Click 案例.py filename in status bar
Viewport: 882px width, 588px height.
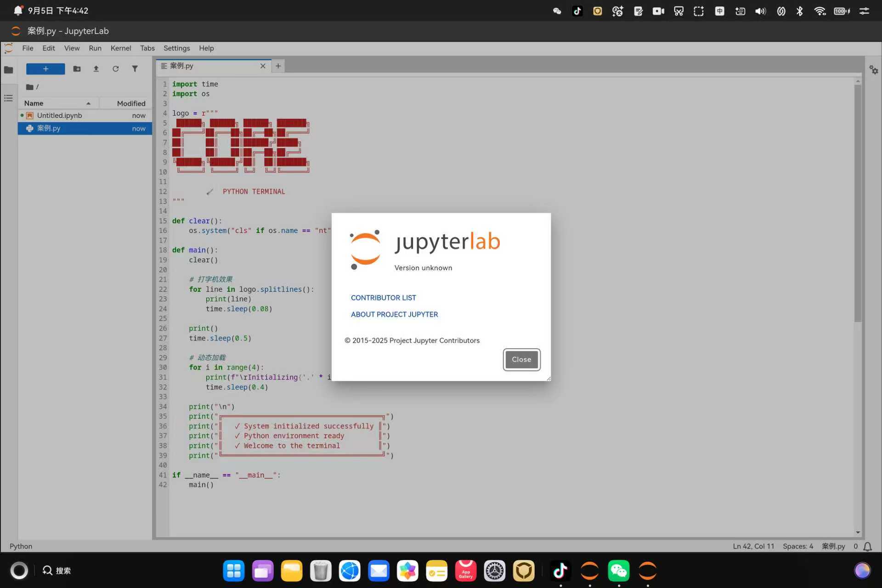click(833, 547)
